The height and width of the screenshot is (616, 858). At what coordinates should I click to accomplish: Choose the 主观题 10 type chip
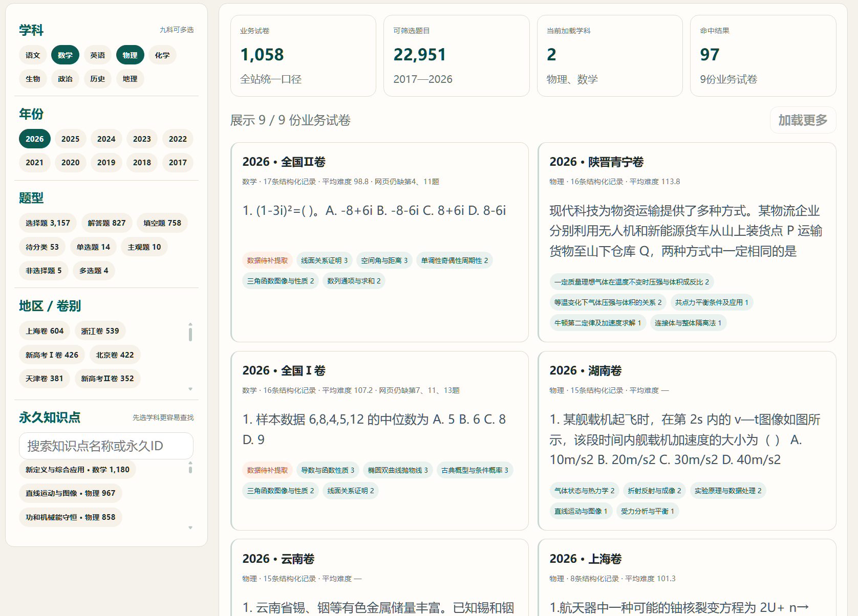tap(144, 247)
